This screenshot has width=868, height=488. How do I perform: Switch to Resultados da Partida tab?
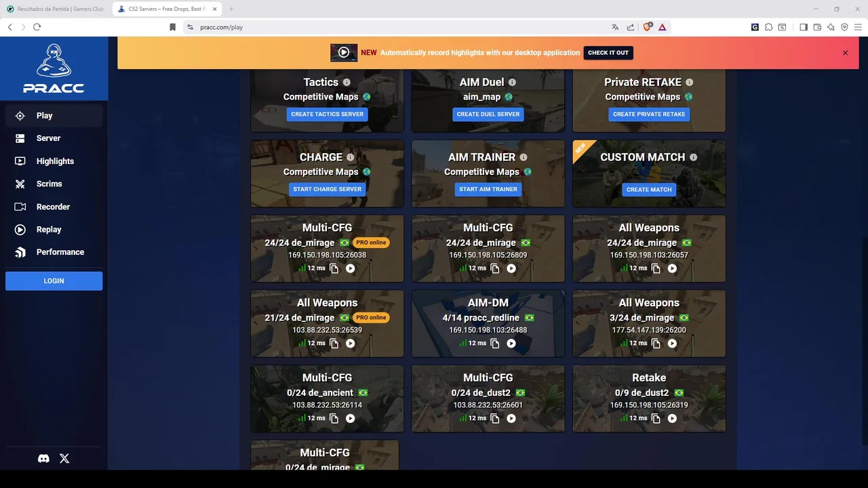[x=56, y=9]
